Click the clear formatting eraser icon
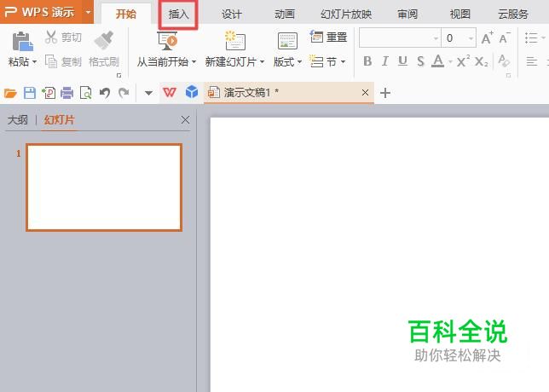The width and height of the screenshot is (549, 392). click(x=504, y=61)
